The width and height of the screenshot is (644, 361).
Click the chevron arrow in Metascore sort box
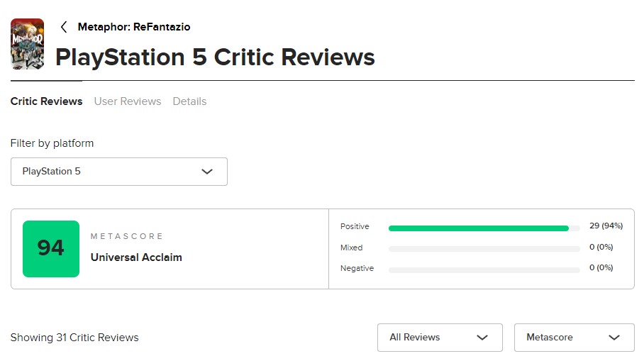pos(614,338)
